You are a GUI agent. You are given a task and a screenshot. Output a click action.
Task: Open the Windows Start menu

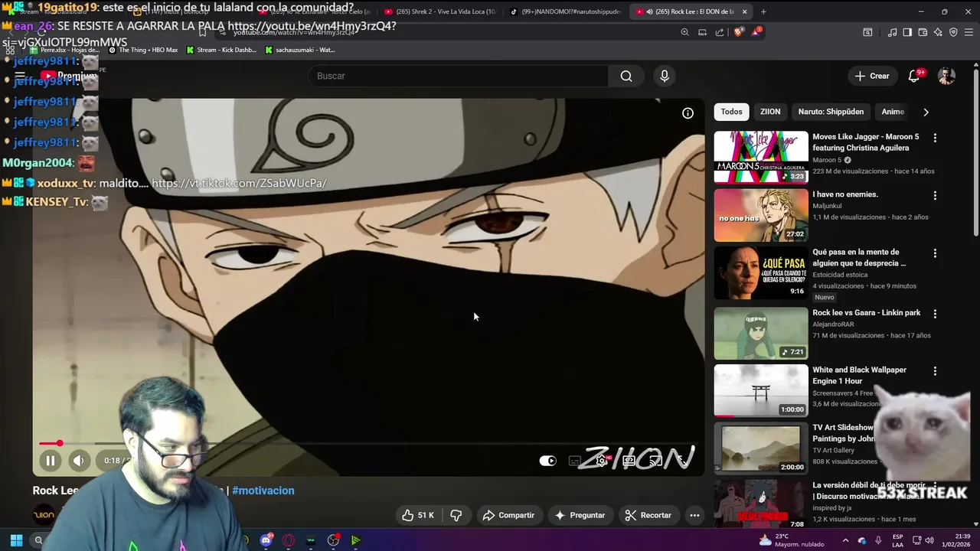[16, 540]
